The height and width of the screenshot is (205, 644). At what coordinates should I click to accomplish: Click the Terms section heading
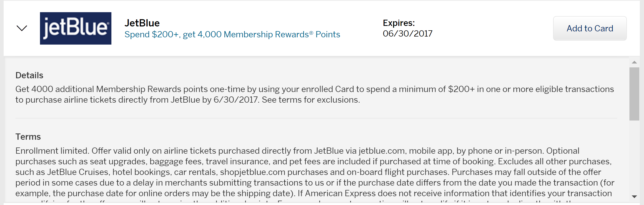click(28, 137)
